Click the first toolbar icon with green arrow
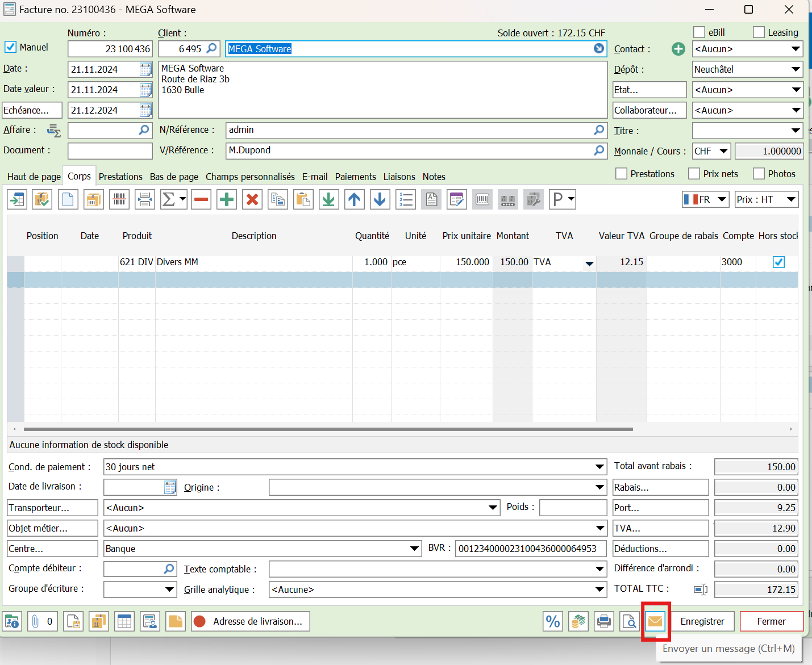This screenshot has width=812, height=665. click(17, 199)
